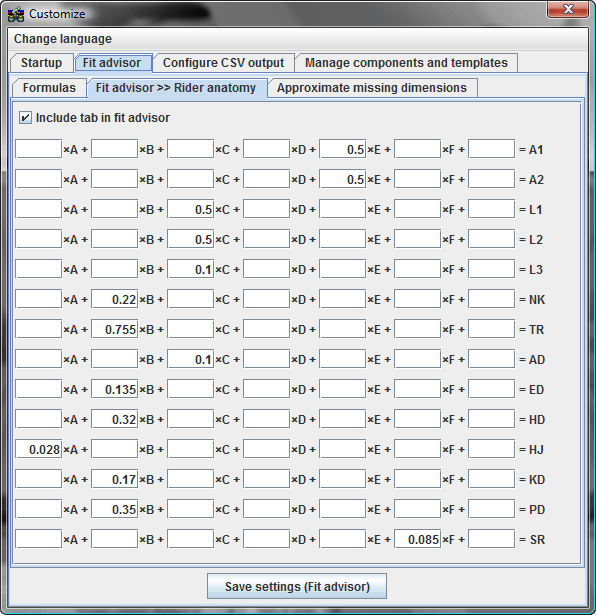Click the ×B field in HD row
Screen dimensions: 596x615
tap(114, 419)
